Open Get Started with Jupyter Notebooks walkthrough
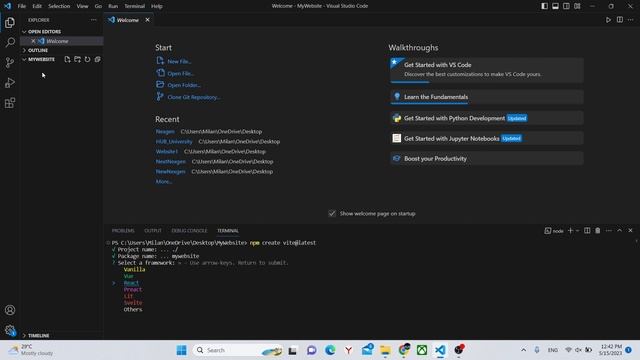The width and height of the screenshot is (640, 360). (x=487, y=138)
